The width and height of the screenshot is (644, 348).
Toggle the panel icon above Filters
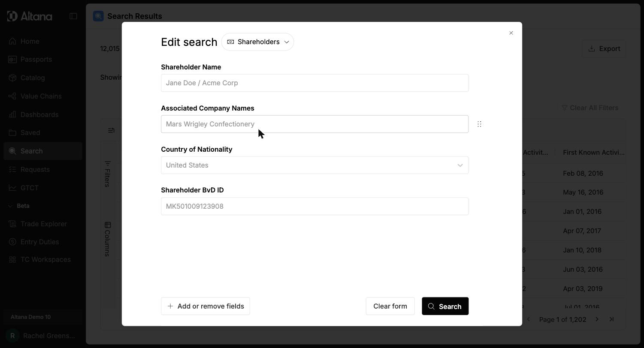(x=111, y=131)
